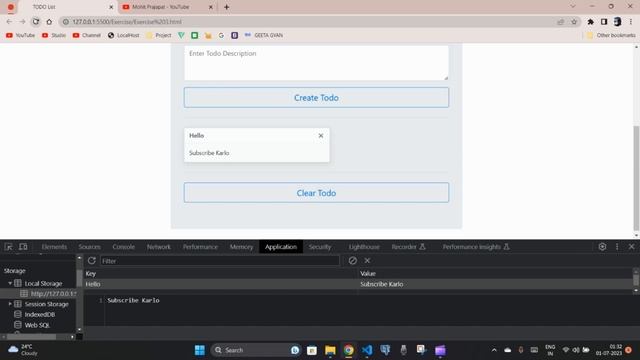The image size is (640, 360).
Task: Bookmark this page with the star icon
Action: pos(574,22)
